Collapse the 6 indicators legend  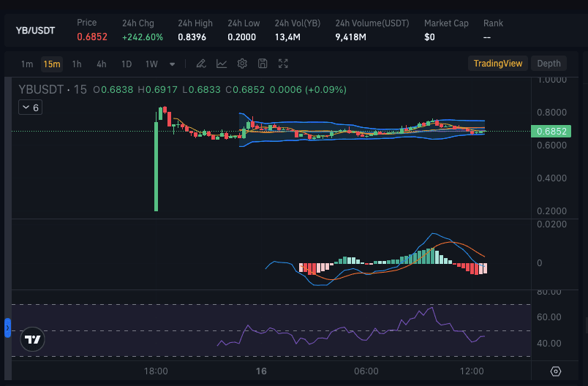[x=30, y=107]
